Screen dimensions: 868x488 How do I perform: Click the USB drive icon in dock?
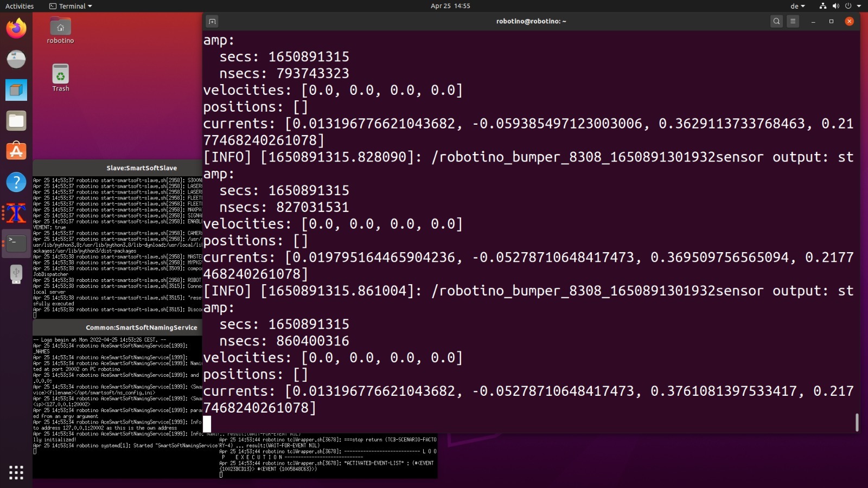coord(16,274)
